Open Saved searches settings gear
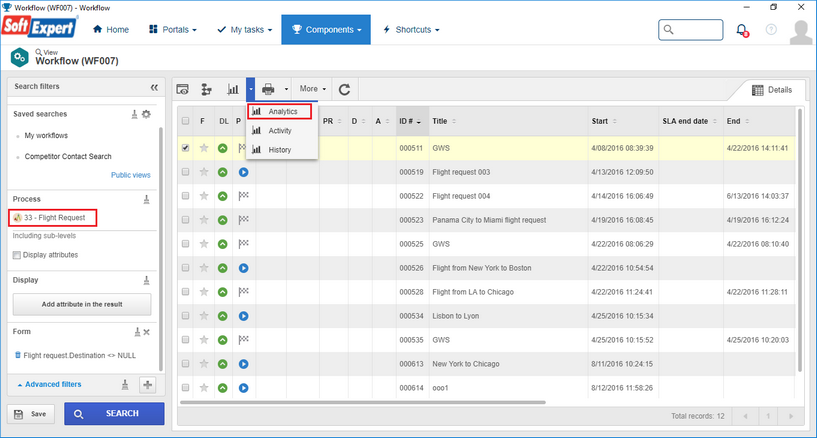Screen dimensions: 817x438 [x=146, y=114]
